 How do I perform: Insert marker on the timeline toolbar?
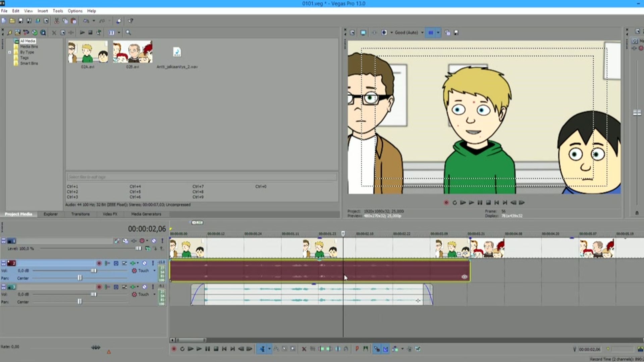click(x=357, y=349)
